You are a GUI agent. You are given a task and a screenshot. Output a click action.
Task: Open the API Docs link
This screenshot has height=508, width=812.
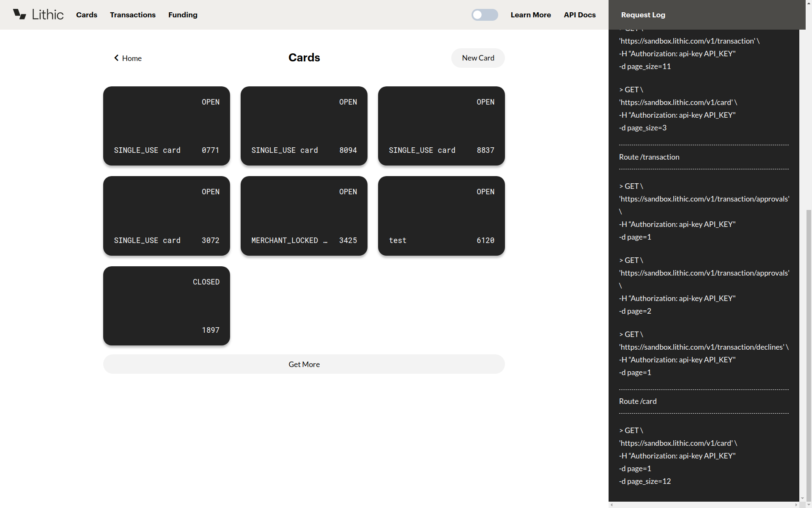(x=579, y=15)
